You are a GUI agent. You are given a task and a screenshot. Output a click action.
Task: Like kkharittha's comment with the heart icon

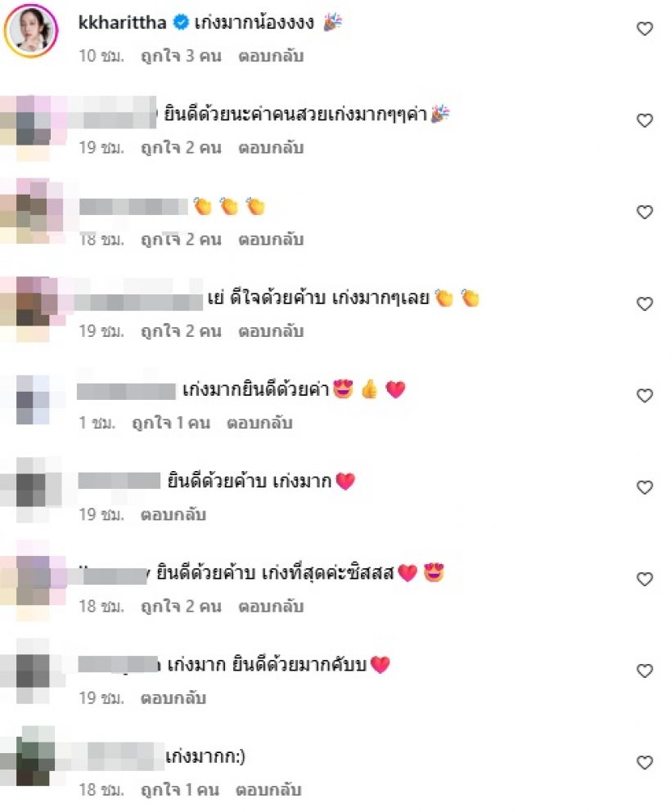coord(644,29)
